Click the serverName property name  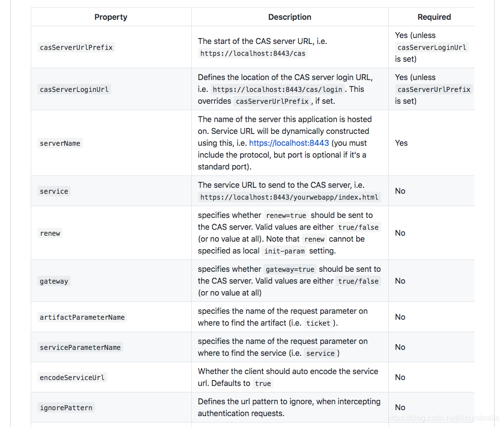tap(60, 143)
